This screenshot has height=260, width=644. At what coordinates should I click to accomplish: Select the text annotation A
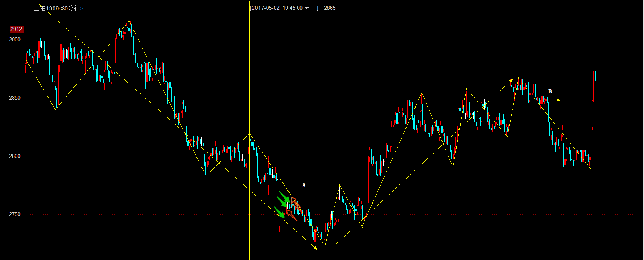[x=304, y=185]
